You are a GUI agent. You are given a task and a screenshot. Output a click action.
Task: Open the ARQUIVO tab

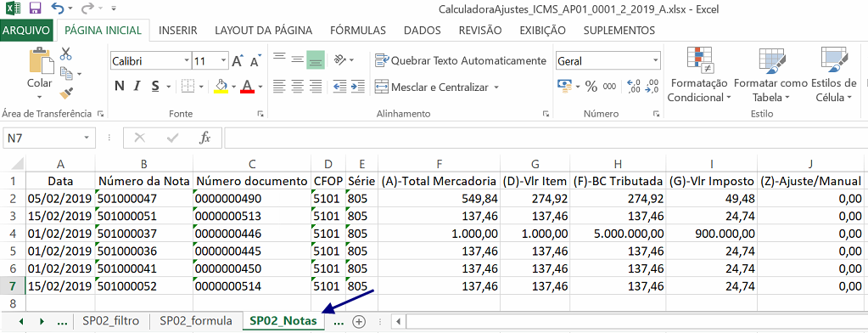[26, 30]
